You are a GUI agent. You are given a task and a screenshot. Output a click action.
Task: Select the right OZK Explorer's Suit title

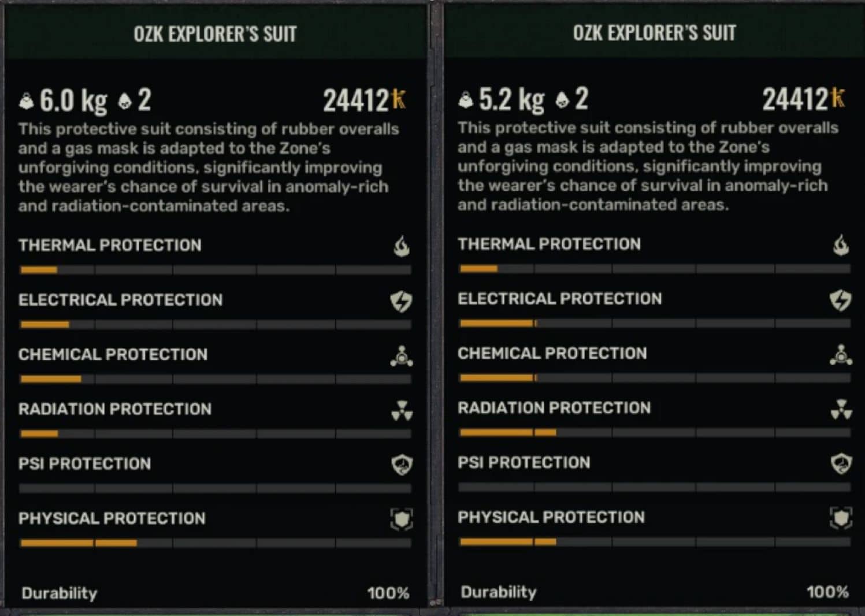coord(654,33)
